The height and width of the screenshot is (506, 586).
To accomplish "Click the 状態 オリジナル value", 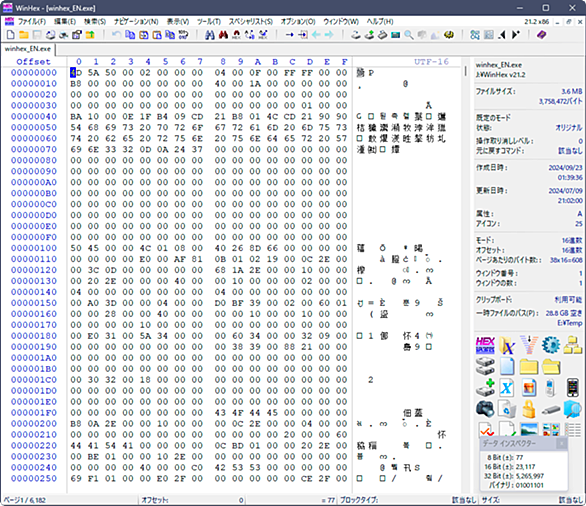I will click(568, 128).
